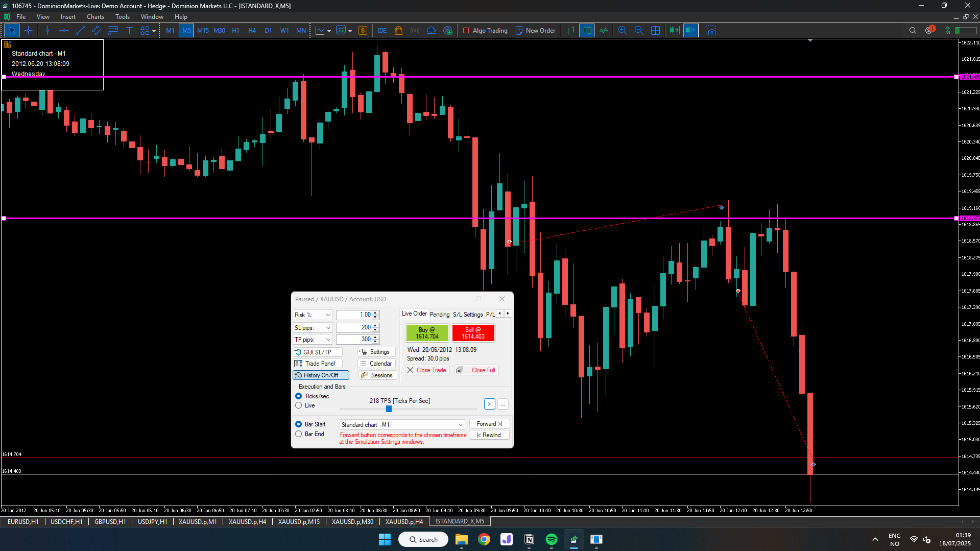Select the equidistant channel tool

pos(97,31)
